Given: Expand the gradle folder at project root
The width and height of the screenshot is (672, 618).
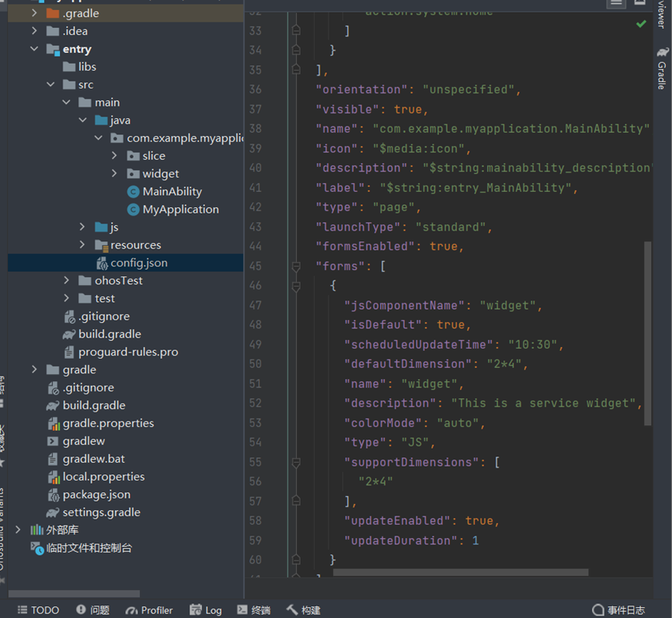Looking at the screenshot, I should click(34, 370).
